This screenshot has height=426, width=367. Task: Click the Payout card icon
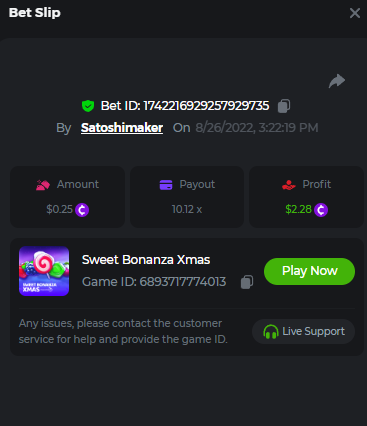click(x=166, y=184)
